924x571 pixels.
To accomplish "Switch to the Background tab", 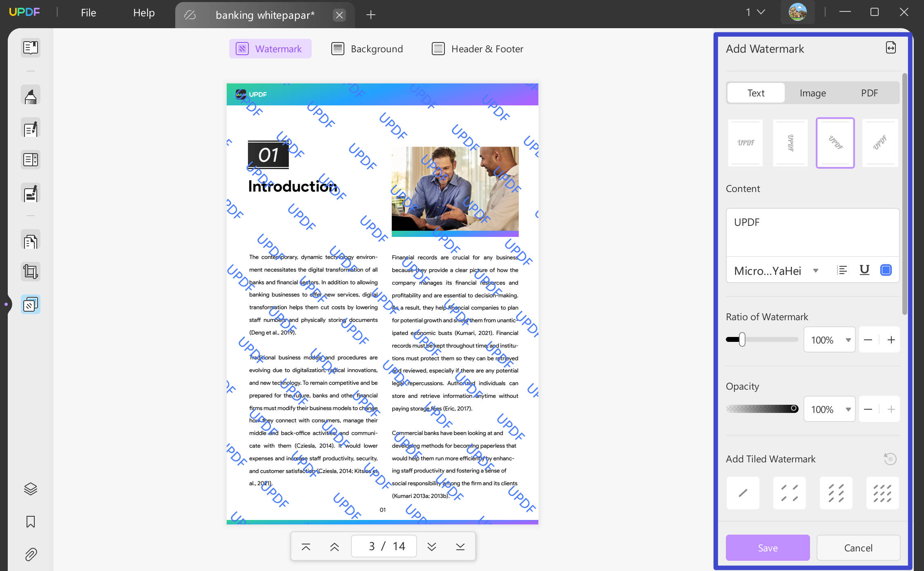I will 367,49.
